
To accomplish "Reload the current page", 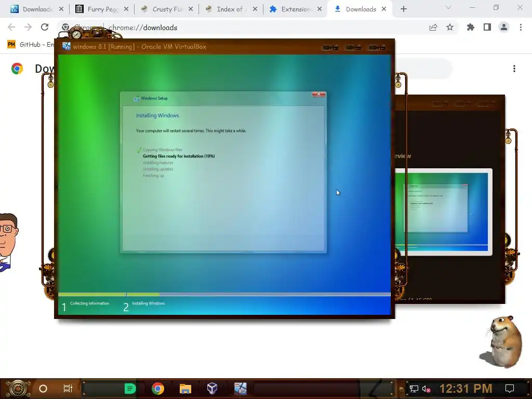I will [45, 27].
